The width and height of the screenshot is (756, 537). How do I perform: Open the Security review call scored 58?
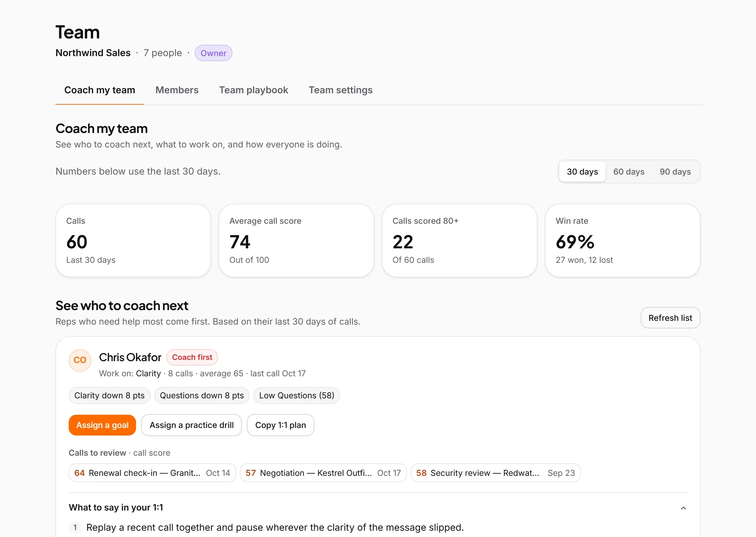click(495, 473)
